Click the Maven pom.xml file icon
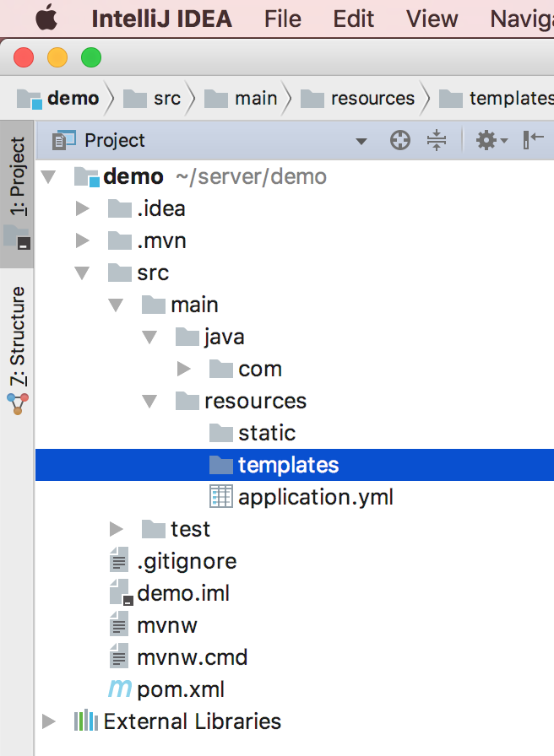The height and width of the screenshot is (756, 554). tap(120, 689)
